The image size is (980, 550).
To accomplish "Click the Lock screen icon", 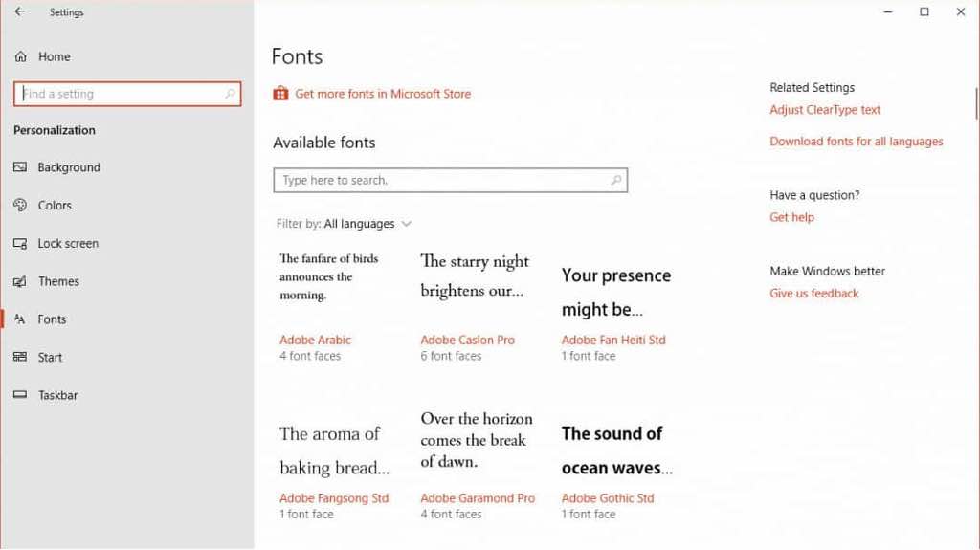I will 20,243.
